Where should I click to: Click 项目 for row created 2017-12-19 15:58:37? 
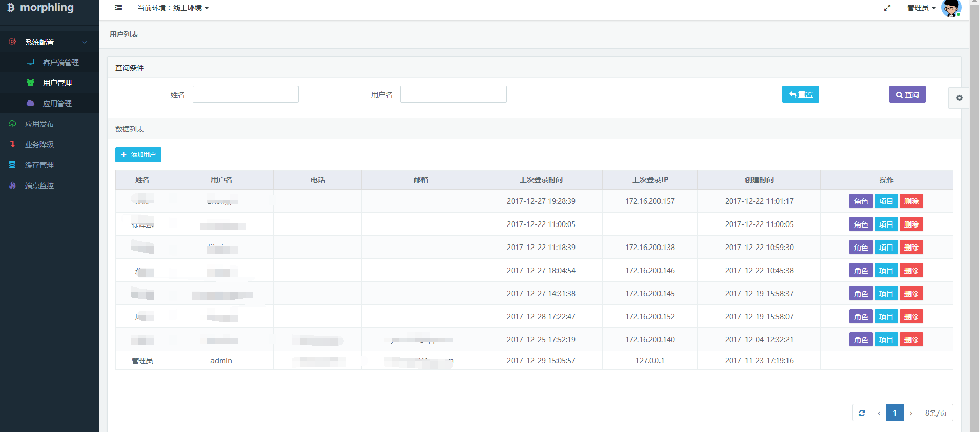pyautogui.click(x=886, y=294)
